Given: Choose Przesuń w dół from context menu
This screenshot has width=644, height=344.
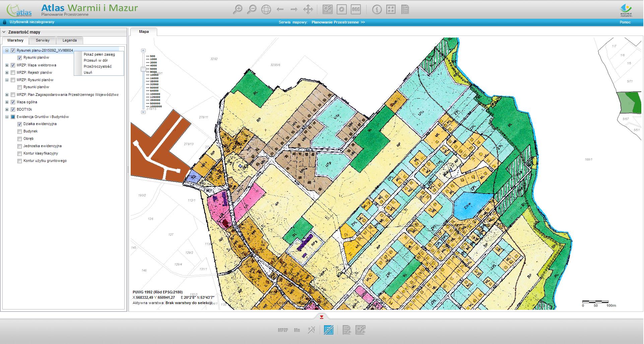Looking at the screenshot, I should point(99,60).
